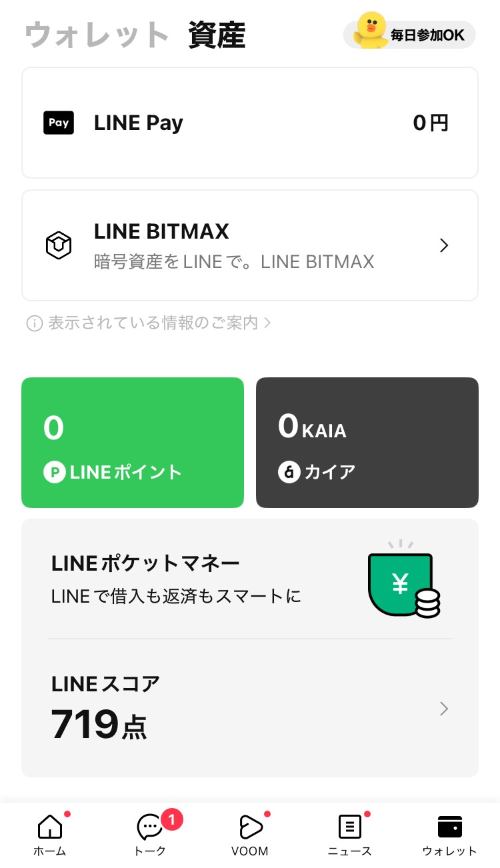Expand LINE BITMAX with its chevron
This screenshot has width=500, height=868.
pos(445,245)
